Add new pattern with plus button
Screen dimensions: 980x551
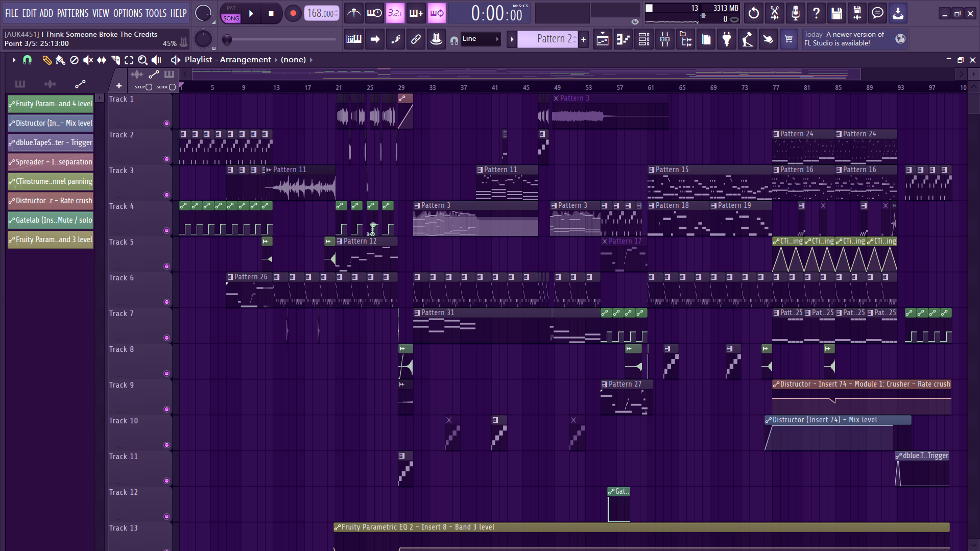(x=583, y=39)
